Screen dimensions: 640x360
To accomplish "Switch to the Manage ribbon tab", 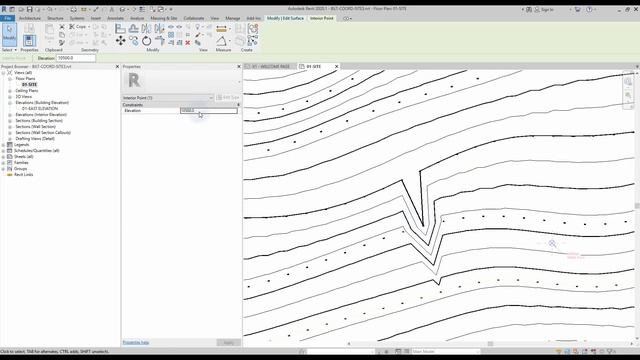I will pyautogui.click(x=233, y=18).
